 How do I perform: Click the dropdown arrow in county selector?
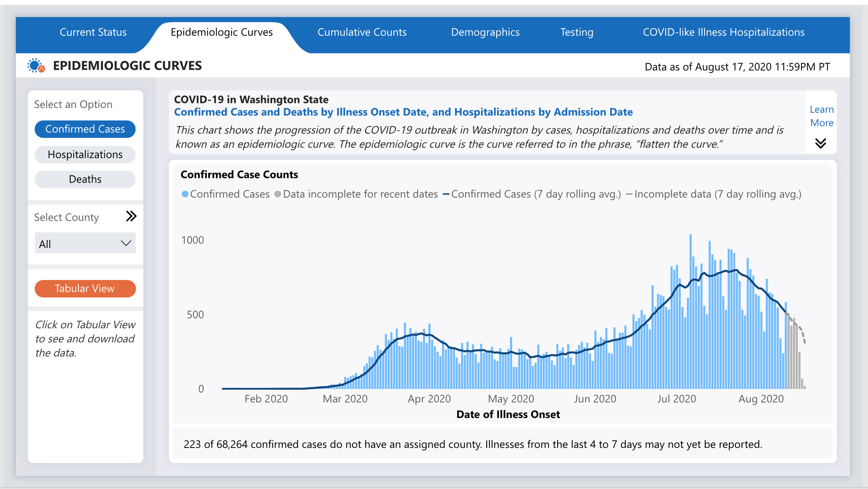click(x=126, y=243)
